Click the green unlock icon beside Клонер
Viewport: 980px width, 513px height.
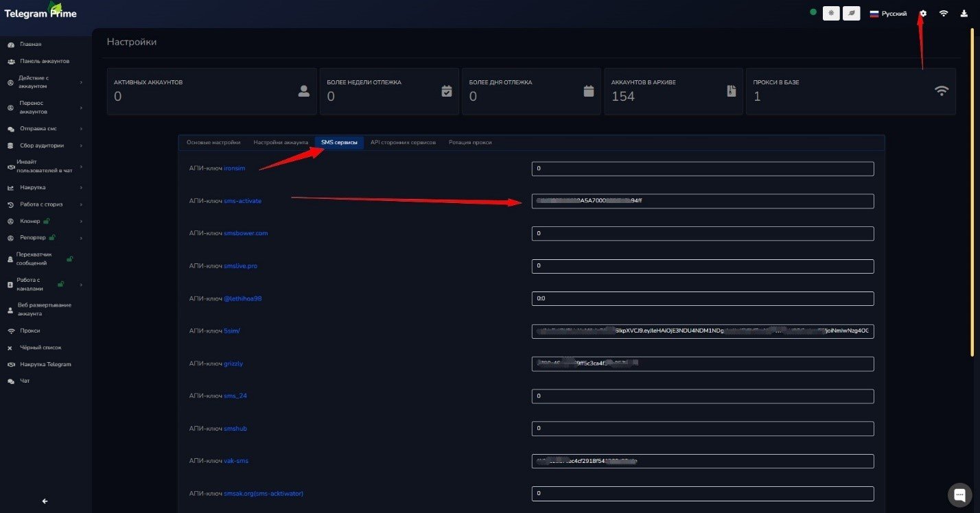click(x=46, y=221)
